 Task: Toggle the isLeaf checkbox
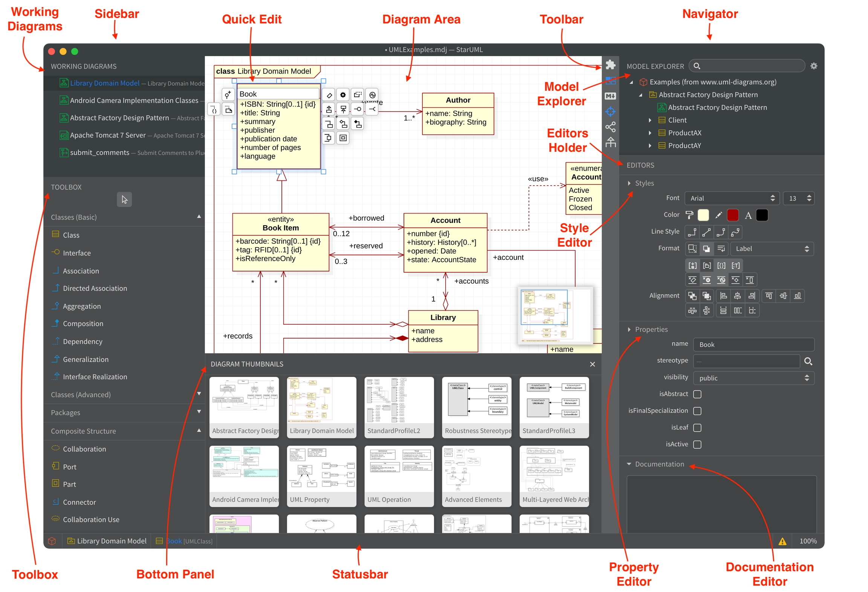697,427
